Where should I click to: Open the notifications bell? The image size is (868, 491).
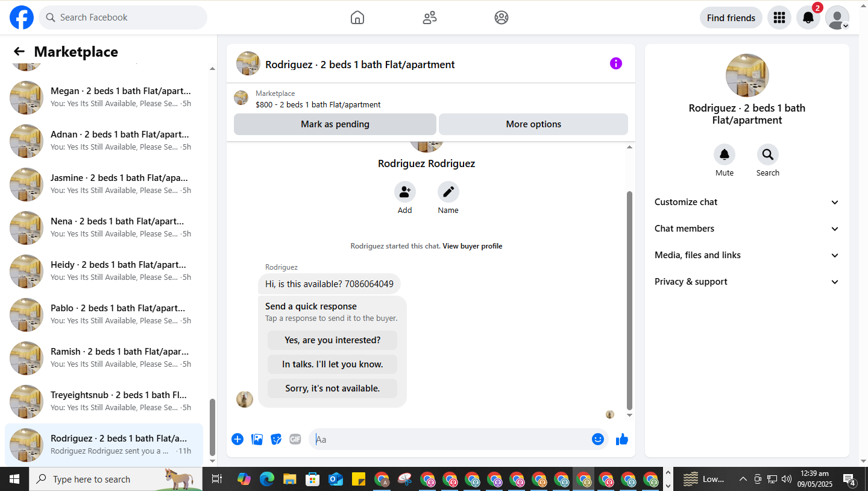click(808, 17)
